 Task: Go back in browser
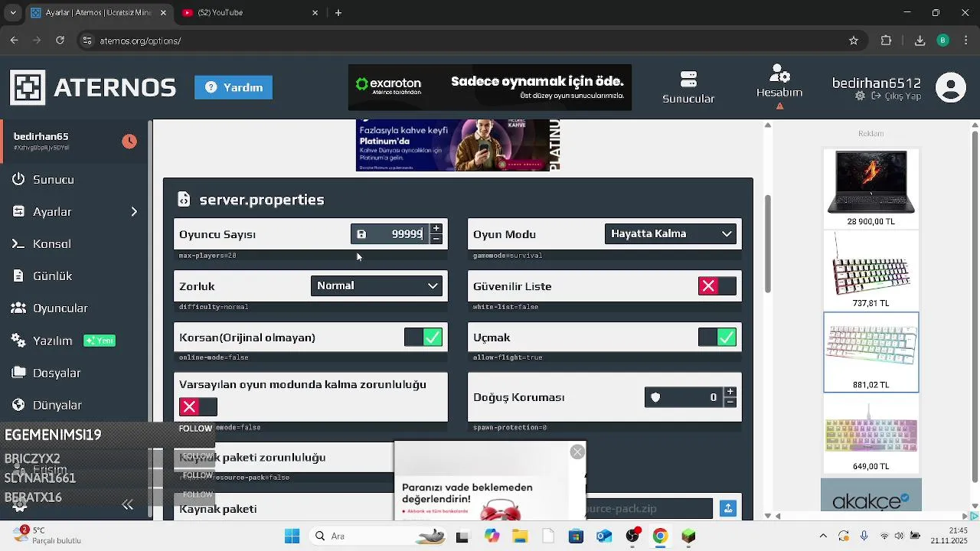coord(14,41)
